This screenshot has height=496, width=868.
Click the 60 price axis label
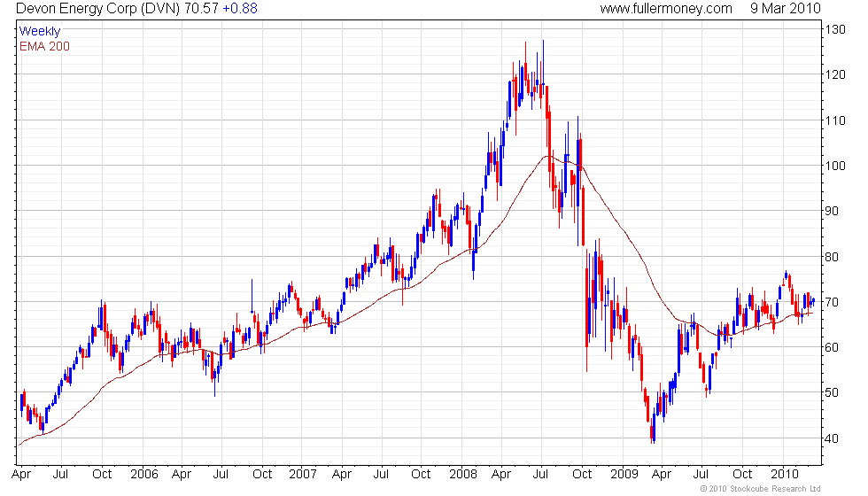(x=832, y=347)
